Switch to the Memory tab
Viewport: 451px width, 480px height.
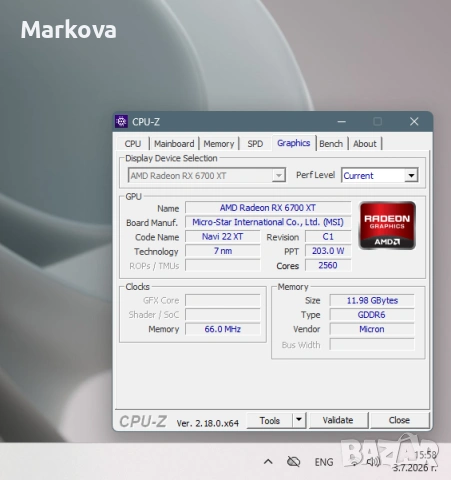click(219, 144)
